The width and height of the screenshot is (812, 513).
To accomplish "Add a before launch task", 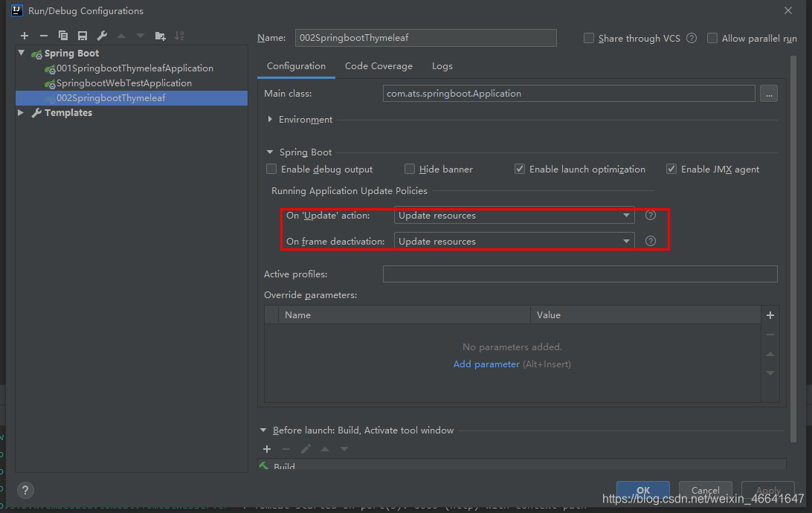I will (267, 449).
